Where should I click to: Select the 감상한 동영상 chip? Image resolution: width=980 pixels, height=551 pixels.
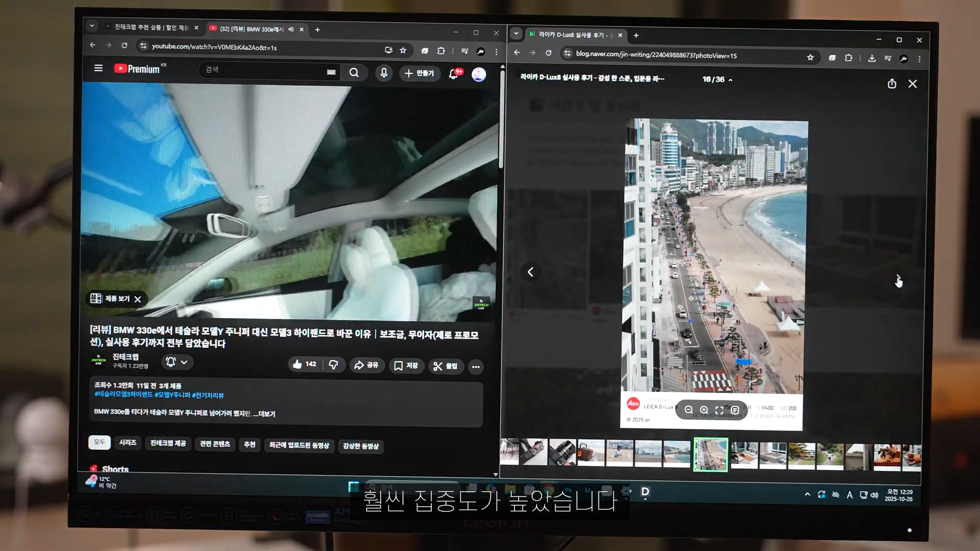361,446
